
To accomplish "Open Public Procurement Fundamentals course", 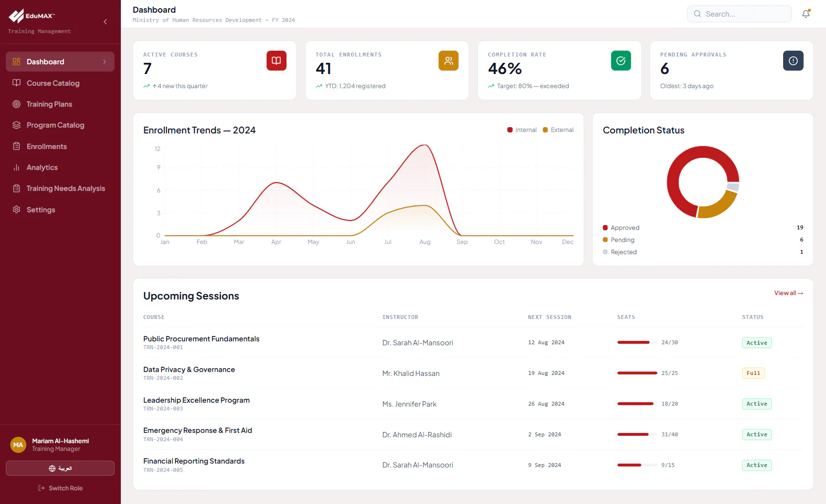I will coord(201,339).
